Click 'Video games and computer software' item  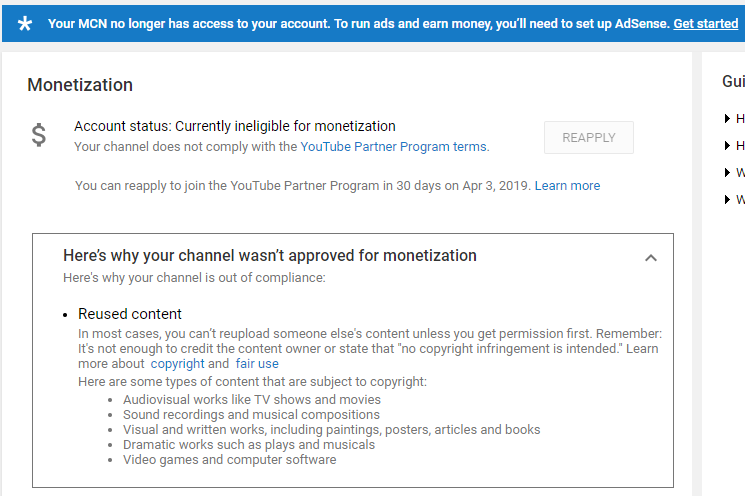[x=229, y=460]
